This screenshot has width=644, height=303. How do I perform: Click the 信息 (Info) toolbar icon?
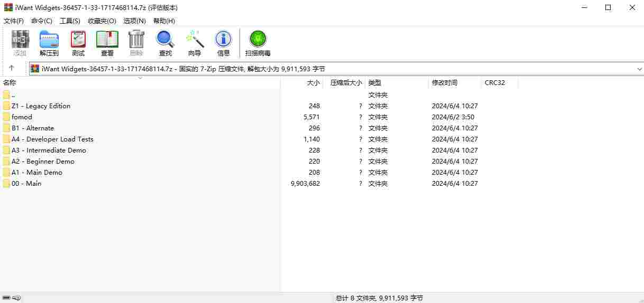(x=224, y=40)
